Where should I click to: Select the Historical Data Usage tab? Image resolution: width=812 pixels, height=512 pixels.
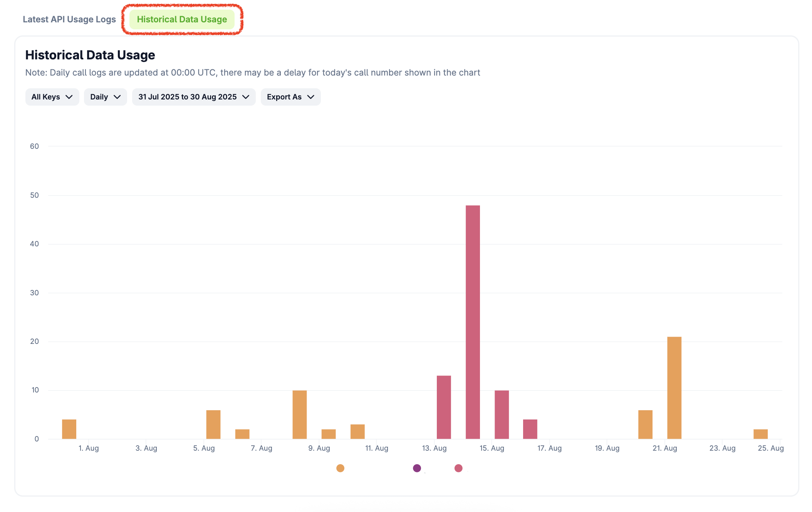[x=182, y=19]
